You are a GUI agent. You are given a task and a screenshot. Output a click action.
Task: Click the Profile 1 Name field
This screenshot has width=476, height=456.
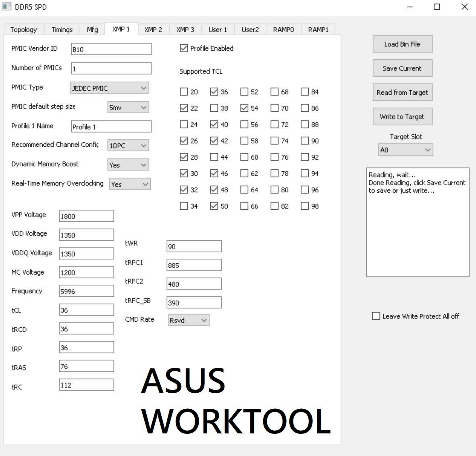pyautogui.click(x=111, y=127)
